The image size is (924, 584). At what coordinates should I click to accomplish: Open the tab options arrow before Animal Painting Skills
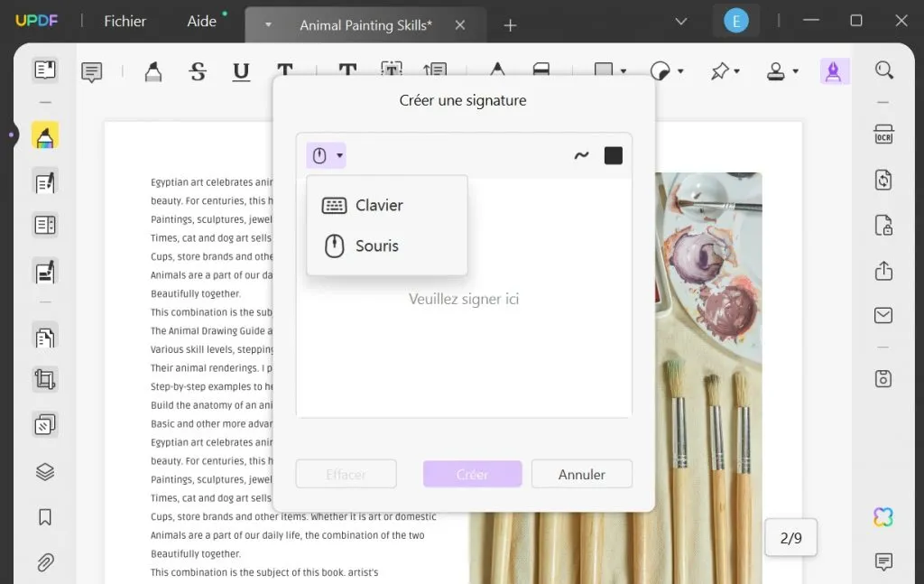[268, 24]
